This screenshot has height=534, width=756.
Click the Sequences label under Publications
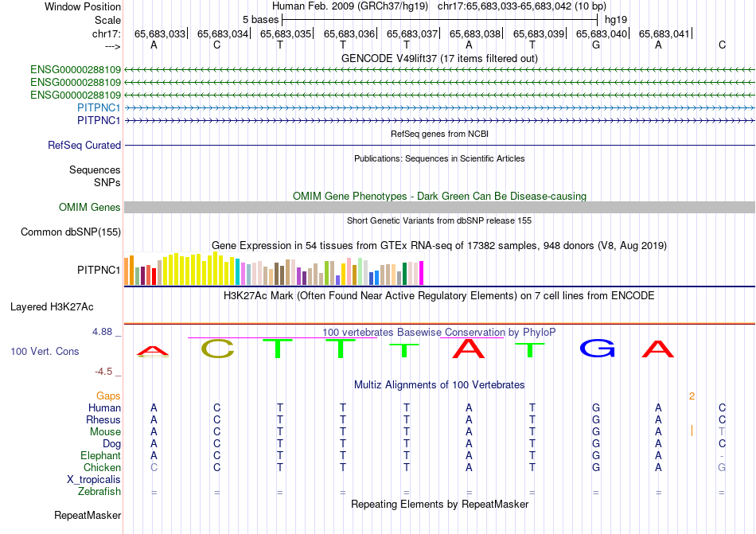tap(95, 170)
